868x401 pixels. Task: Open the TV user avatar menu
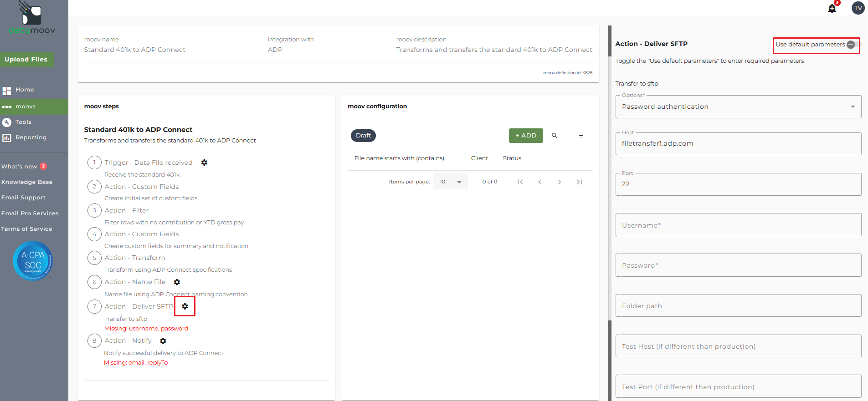point(858,8)
